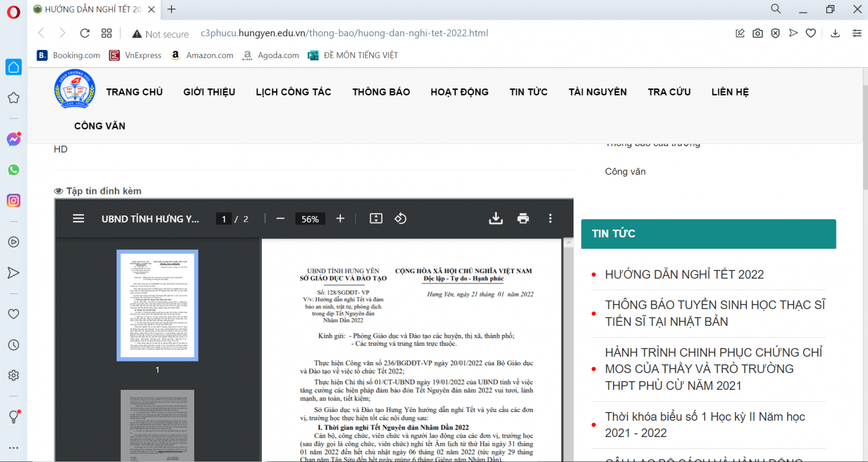868x462 pixels.
Task: Open the Booking.com bookmark
Action: (69, 55)
